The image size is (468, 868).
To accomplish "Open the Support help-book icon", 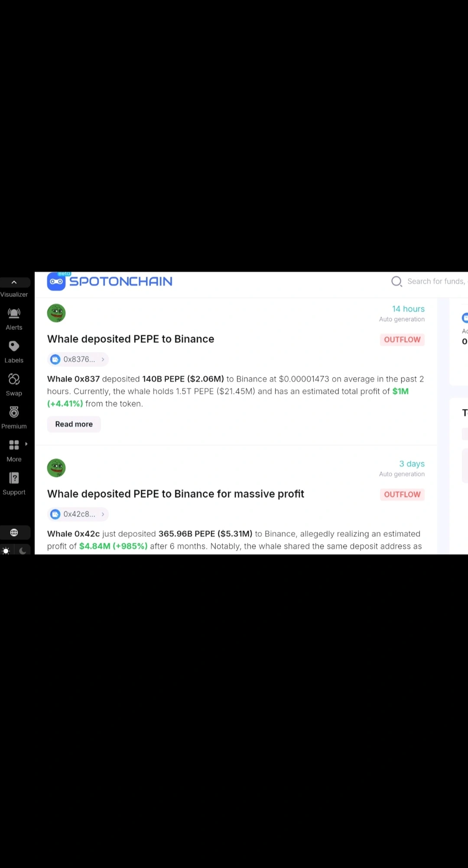I will coord(14,478).
